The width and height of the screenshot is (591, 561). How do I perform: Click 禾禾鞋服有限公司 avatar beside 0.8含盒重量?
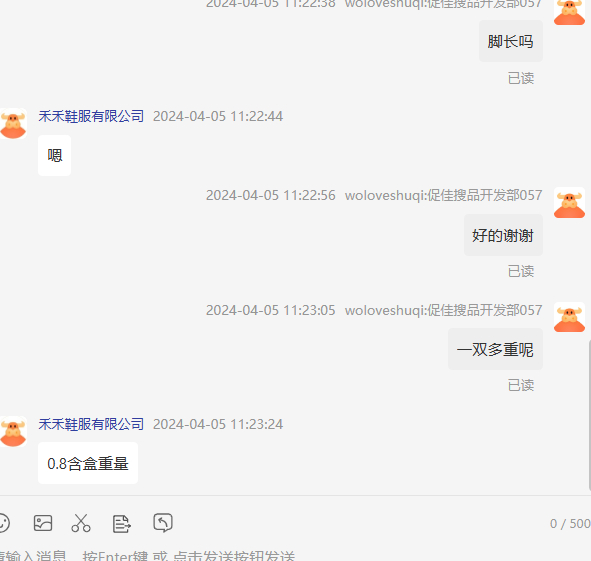pyautogui.click(x=13, y=432)
